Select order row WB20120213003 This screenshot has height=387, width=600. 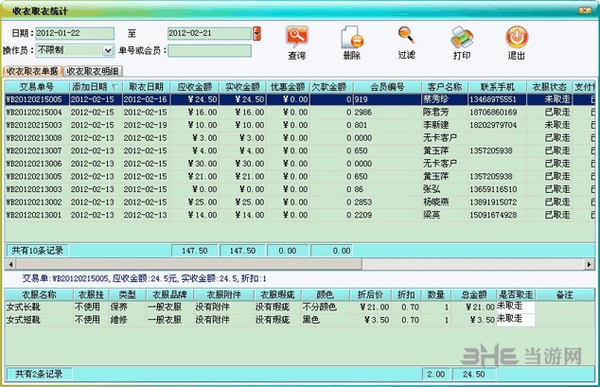pyautogui.click(x=300, y=189)
